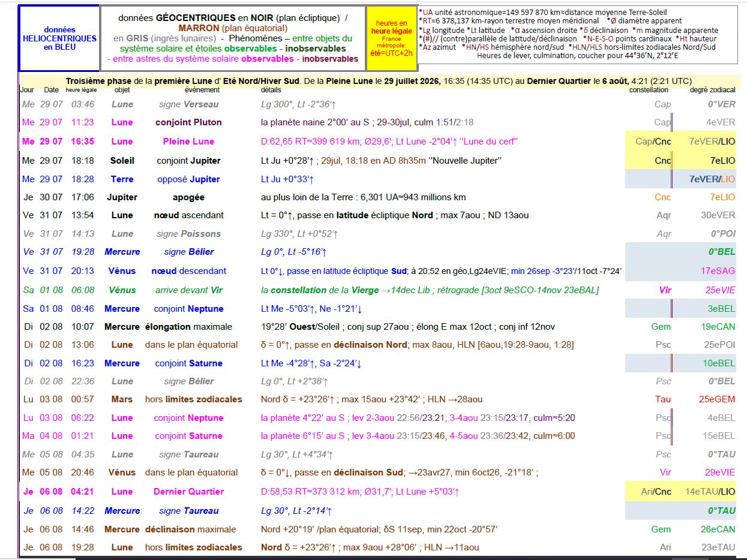Click the 'apogée' event of Jupiter
The width and height of the screenshot is (747, 560).
click(x=188, y=197)
